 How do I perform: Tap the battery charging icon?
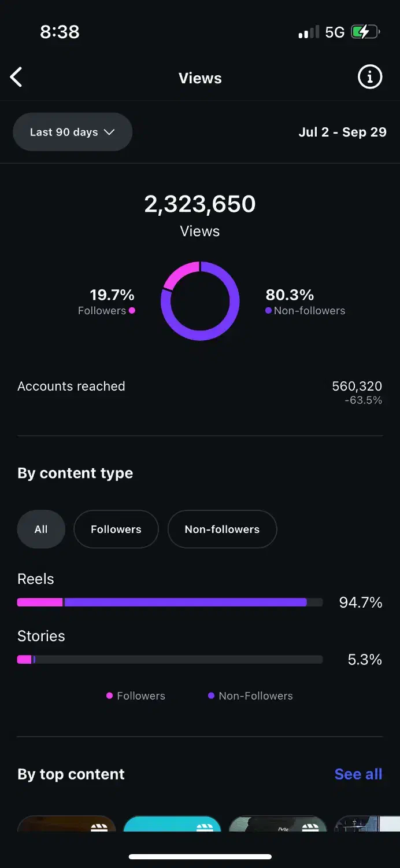(x=365, y=32)
